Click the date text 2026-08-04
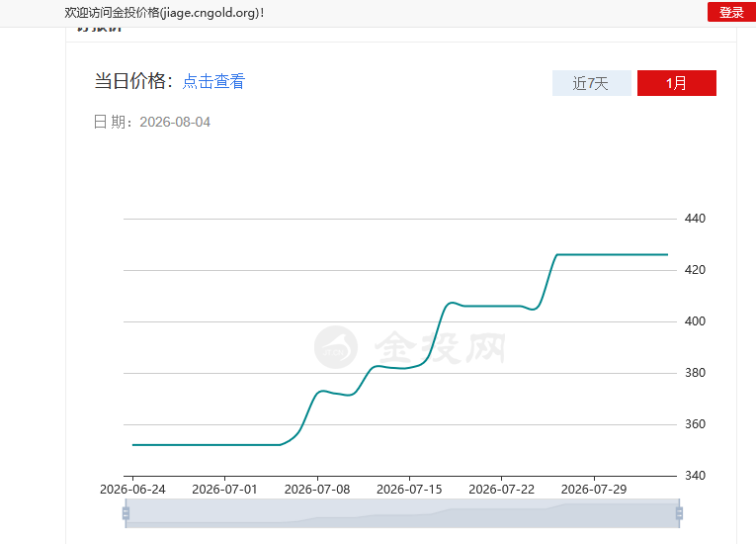This screenshot has height=544, width=756. click(x=175, y=122)
